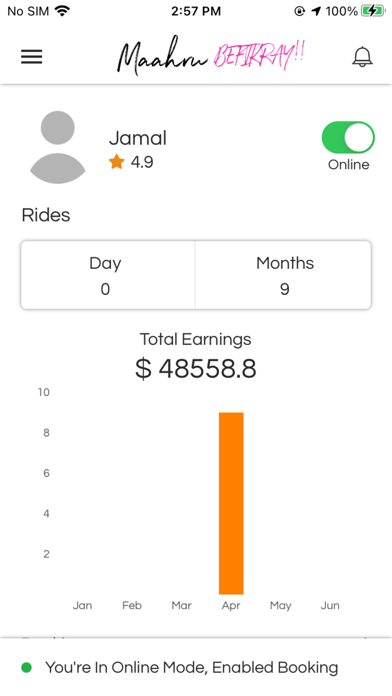This screenshot has width=392, height=696.
Task: Tap the 4.9 rating value
Action: (x=142, y=162)
